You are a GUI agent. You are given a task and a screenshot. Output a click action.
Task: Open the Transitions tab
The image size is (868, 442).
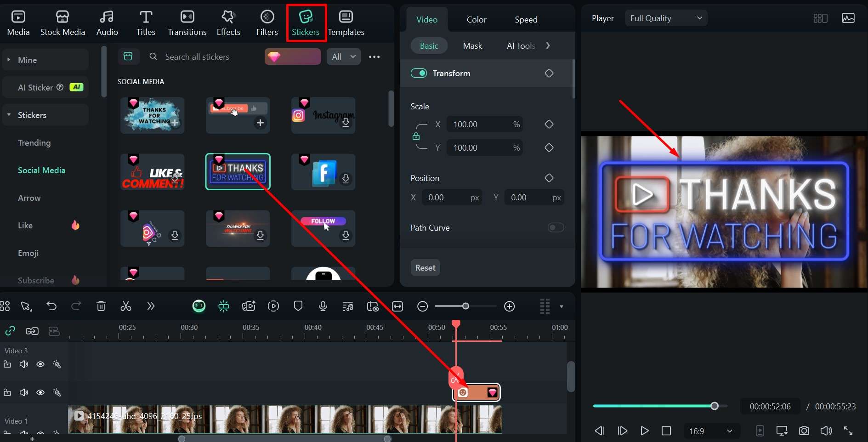tap(187, 23)
